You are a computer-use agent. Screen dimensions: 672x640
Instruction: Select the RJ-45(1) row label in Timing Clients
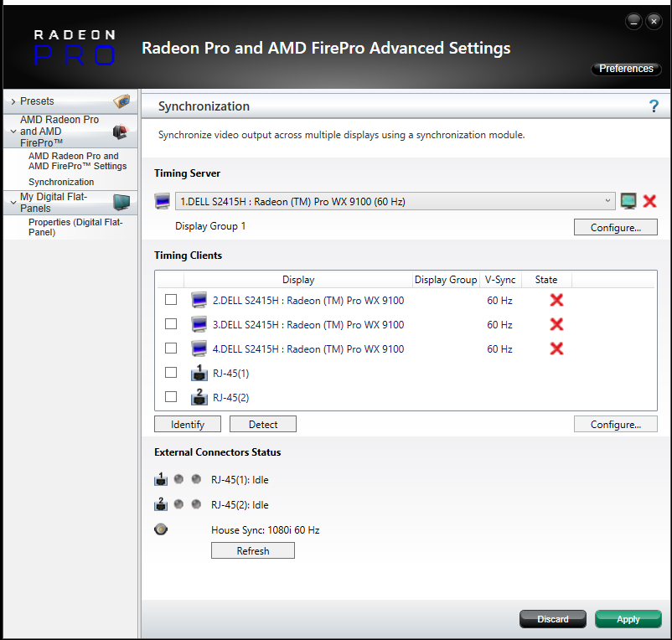pos(230,374)
